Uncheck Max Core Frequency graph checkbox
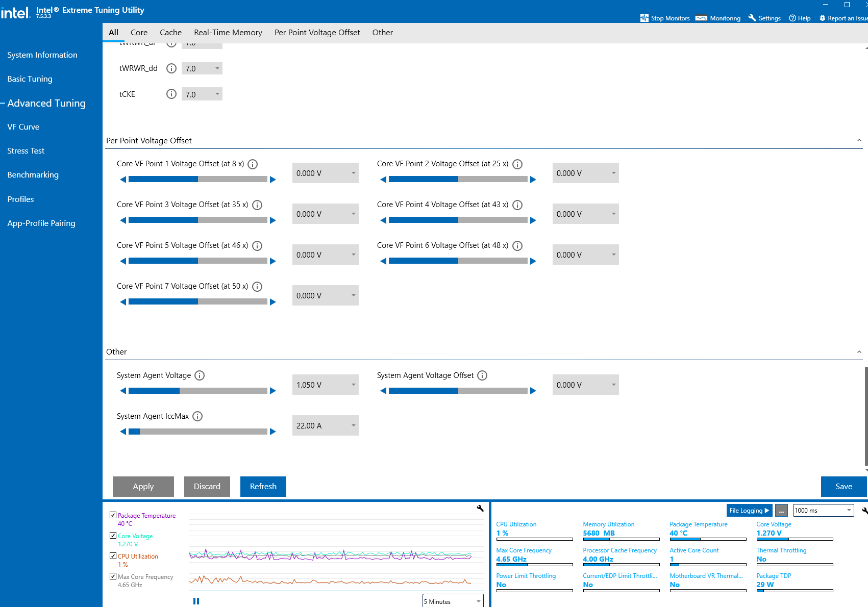 pyautogui.click(x=113, y=576)
